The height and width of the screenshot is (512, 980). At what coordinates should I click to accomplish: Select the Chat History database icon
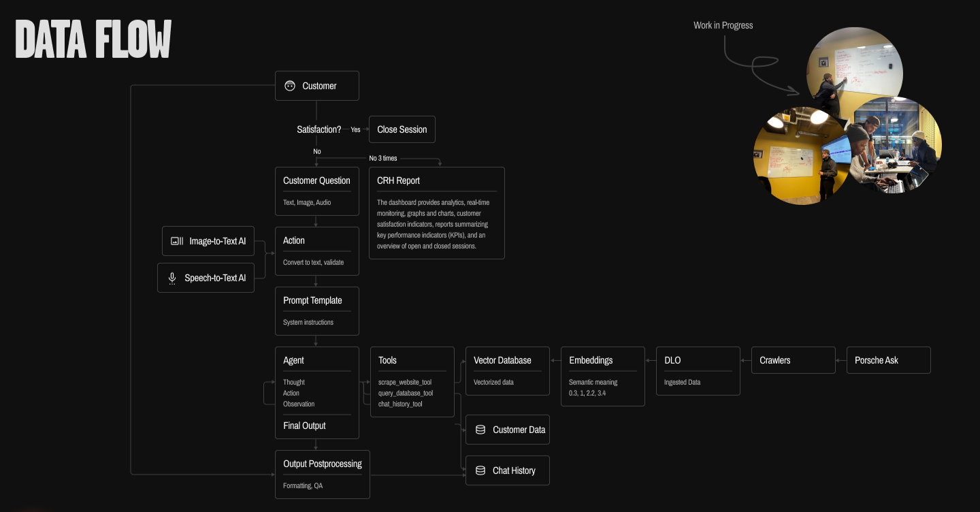click(481, 470)
